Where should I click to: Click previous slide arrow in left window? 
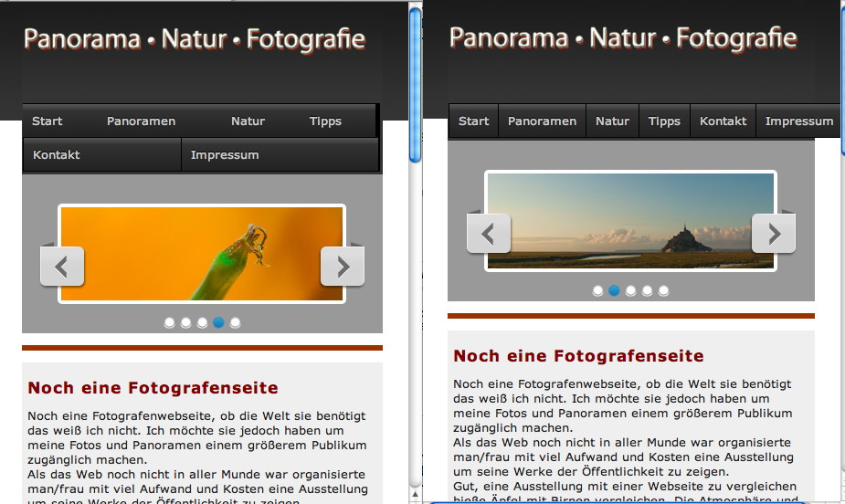click(62, 267)
